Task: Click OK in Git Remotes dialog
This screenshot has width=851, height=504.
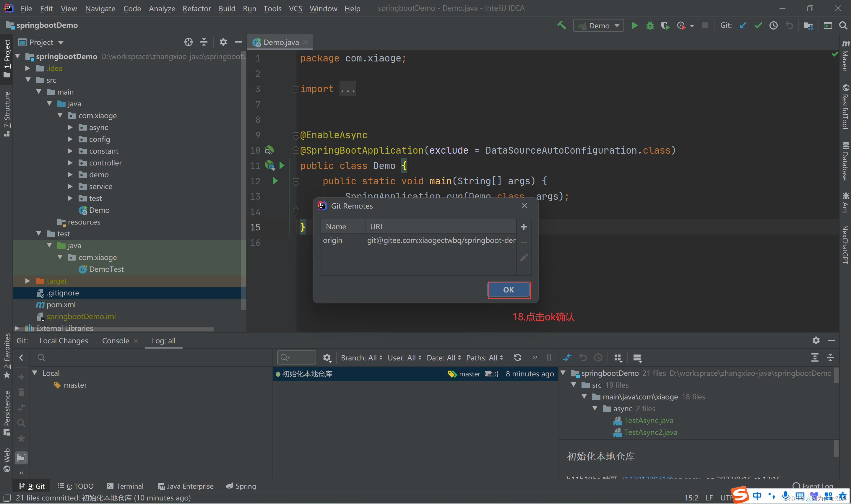Action: coord(508,290)
